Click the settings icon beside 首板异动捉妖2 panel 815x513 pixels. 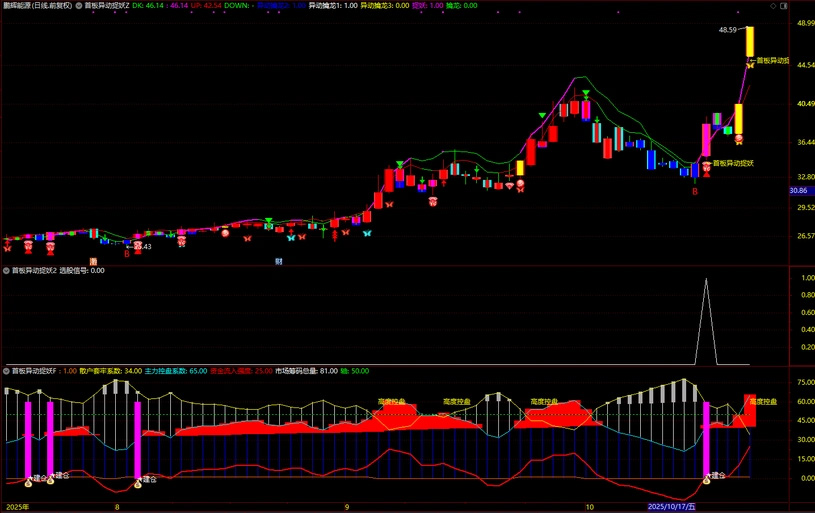(6, 270)
